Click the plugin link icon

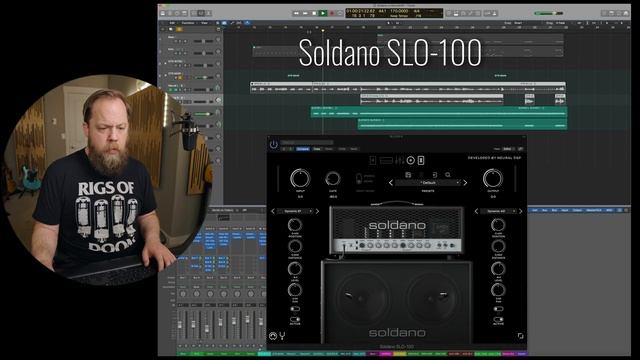(x=520, y=149)
